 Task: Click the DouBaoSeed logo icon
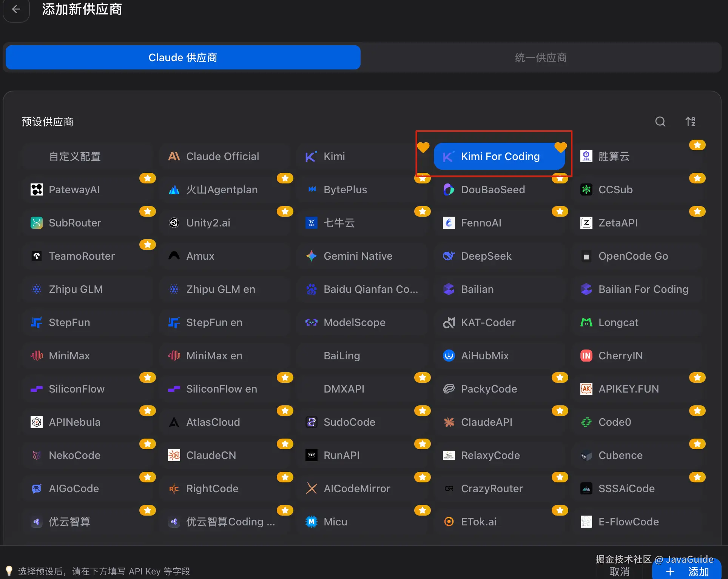tap(449, 189)
